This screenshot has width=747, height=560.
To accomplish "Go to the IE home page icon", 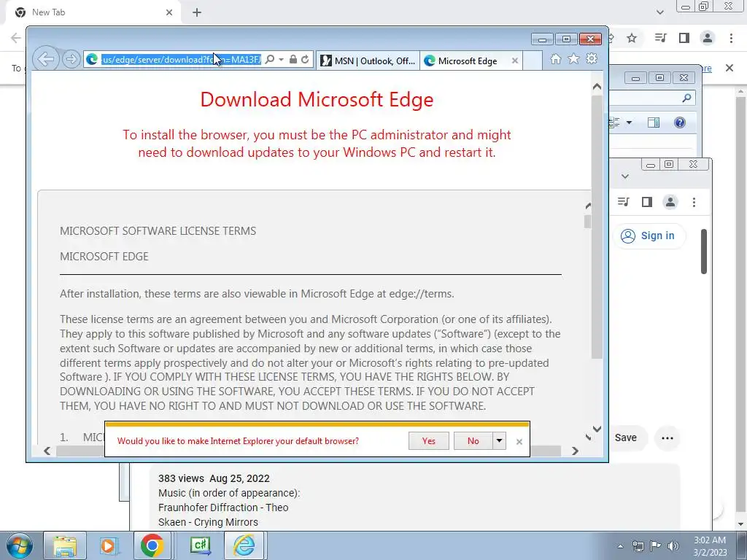I will tap(555, 58).
